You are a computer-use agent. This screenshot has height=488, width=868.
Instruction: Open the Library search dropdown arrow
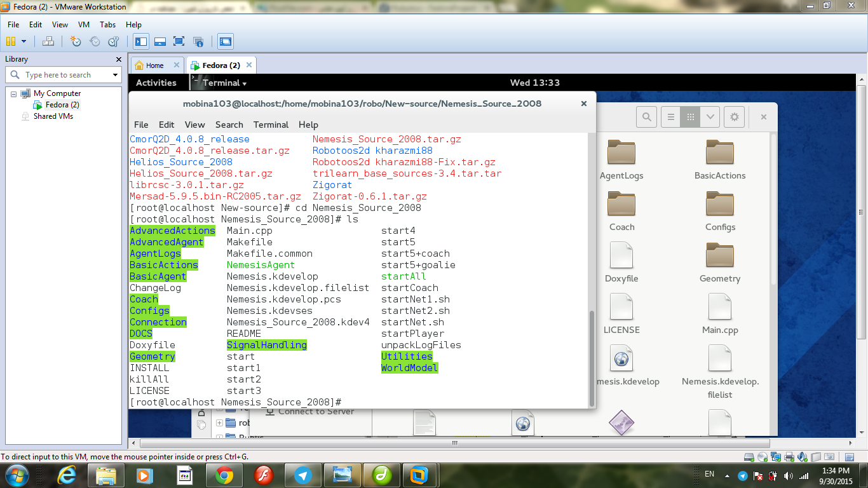coord(115,75)
